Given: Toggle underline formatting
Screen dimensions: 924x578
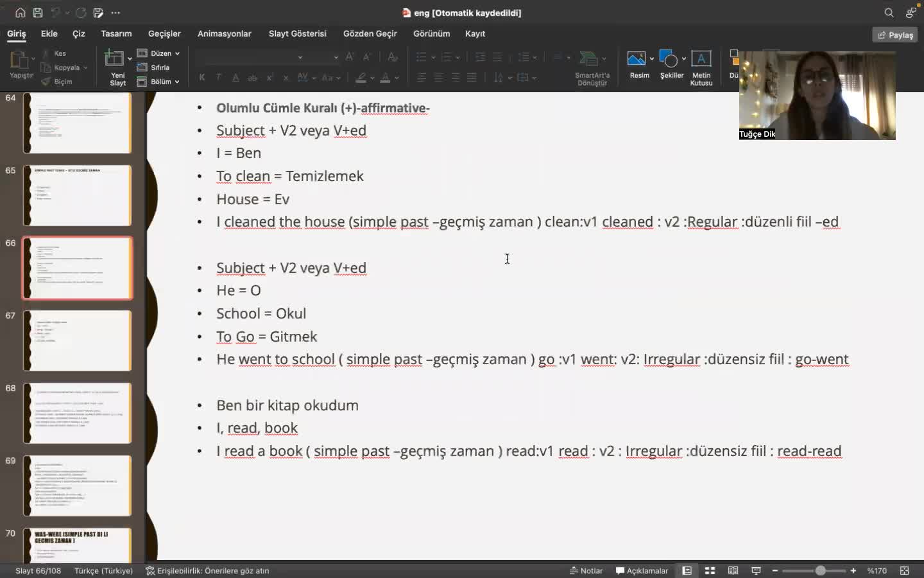Looking at the screenshot, I should point(235,78).
